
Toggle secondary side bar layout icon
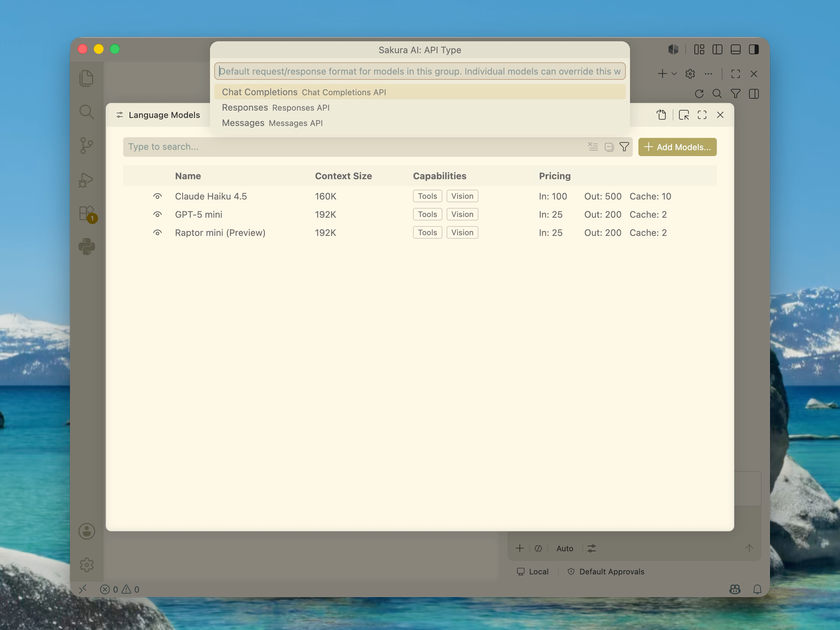coord(754,49)
